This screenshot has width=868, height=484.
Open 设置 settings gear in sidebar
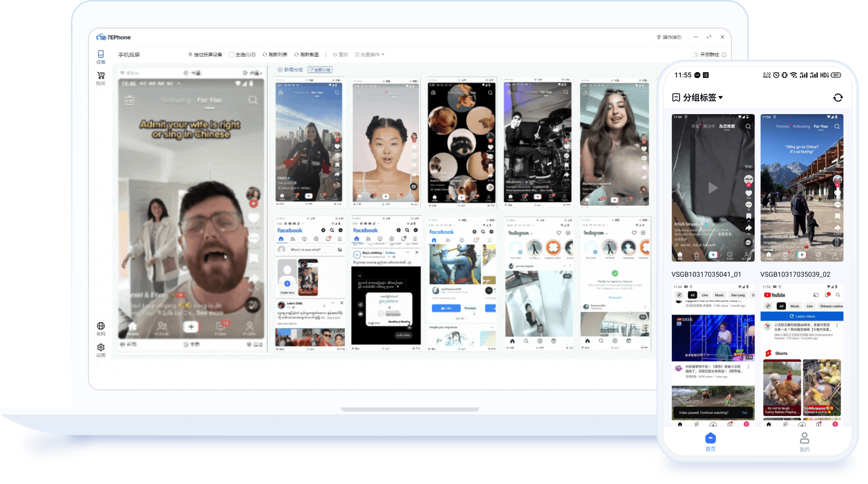101,347
